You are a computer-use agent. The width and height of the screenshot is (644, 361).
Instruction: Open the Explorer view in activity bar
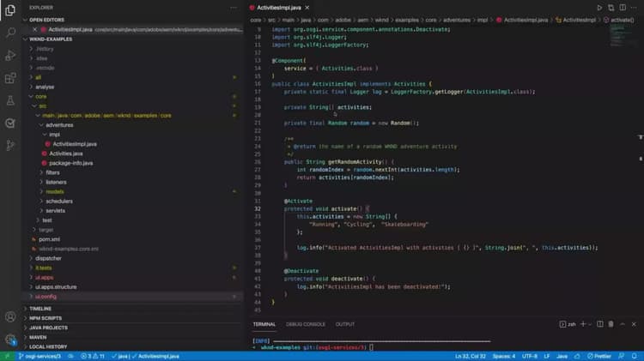pos(10,9)
